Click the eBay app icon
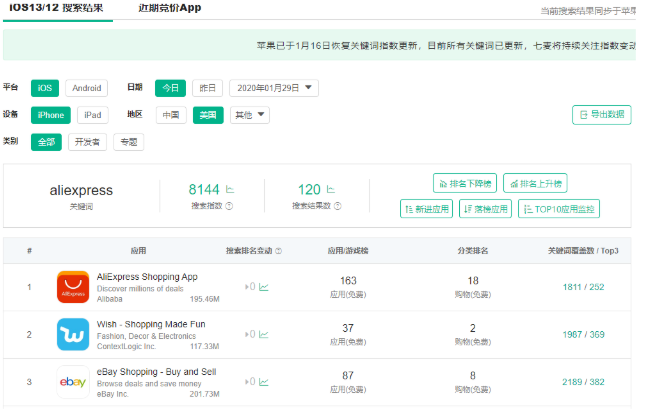Screen dimensions: 648x414 (74, 382)
